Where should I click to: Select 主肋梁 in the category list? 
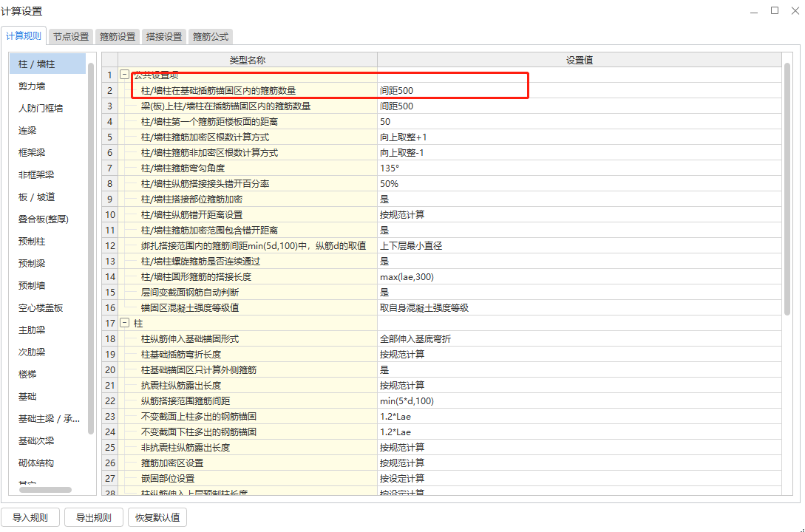pos(48,330)
